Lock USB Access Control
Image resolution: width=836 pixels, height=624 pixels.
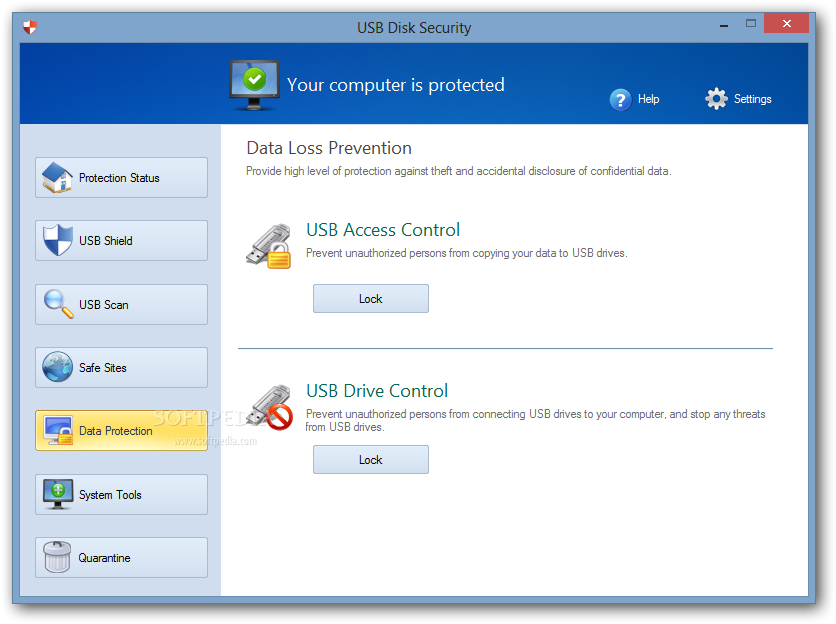(x=371, y=299)
